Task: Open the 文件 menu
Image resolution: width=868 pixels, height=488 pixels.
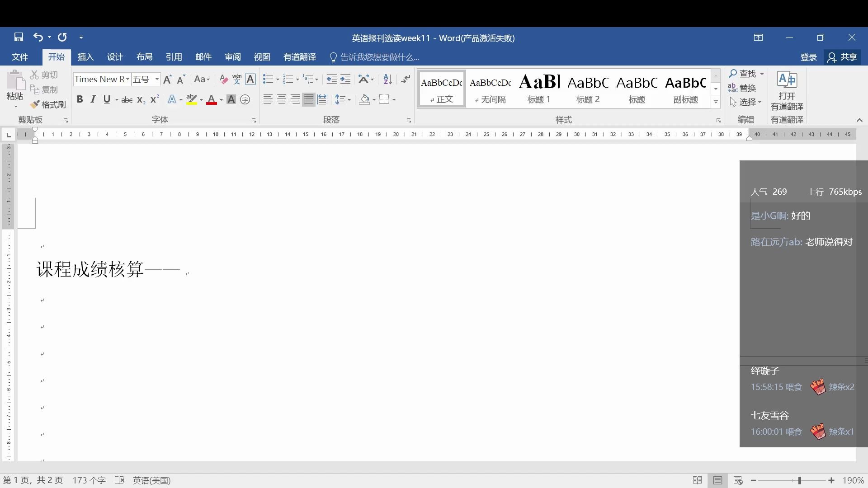Action: [x=19, y=57]
